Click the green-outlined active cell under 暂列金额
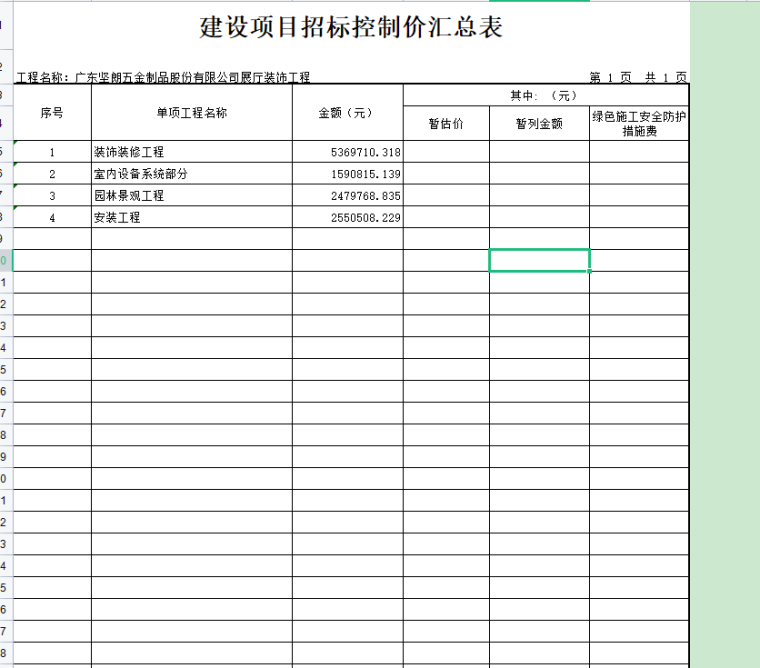Image resolution: width=760 pixels, height=668 pixels. 539,260
